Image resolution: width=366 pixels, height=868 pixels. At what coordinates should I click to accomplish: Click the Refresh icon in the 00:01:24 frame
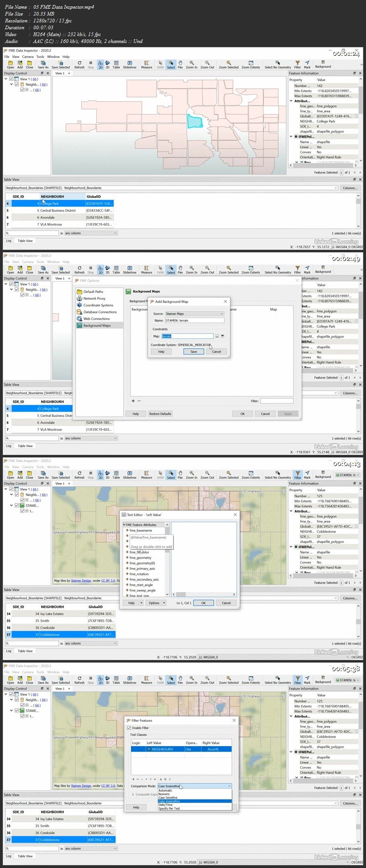coord(79,64)
